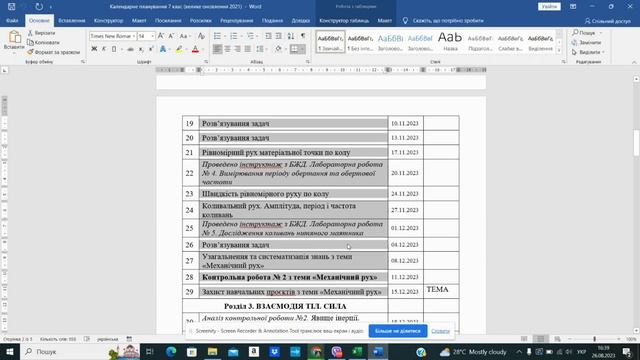640x360 pixels.
Task: Click Copy (Копіювати) command
Action: coord(43,42)
